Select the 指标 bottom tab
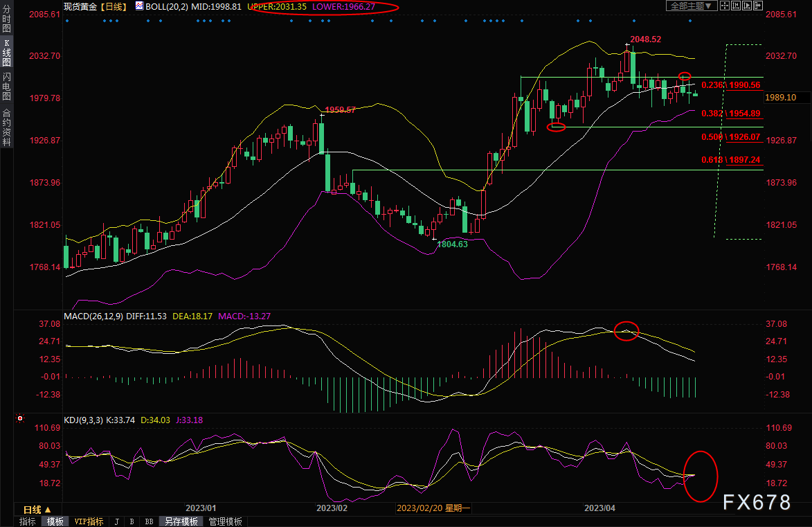Screen dimensions: 812x527 28,521
